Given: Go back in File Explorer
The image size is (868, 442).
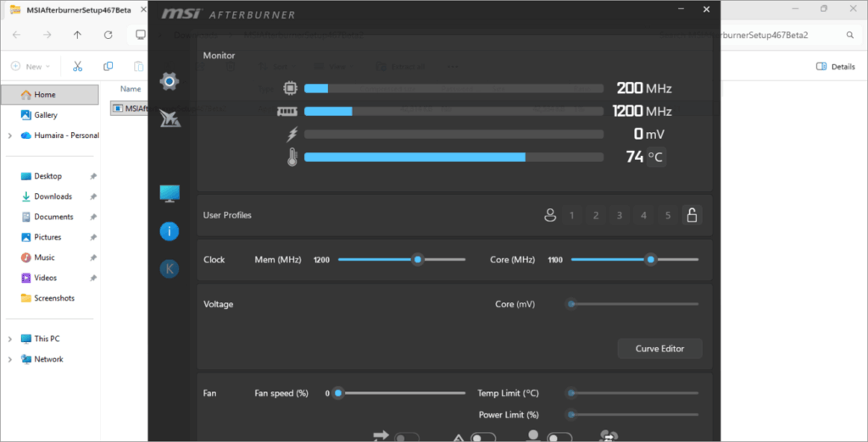Looking at the screenshot, I should [17, 35].
